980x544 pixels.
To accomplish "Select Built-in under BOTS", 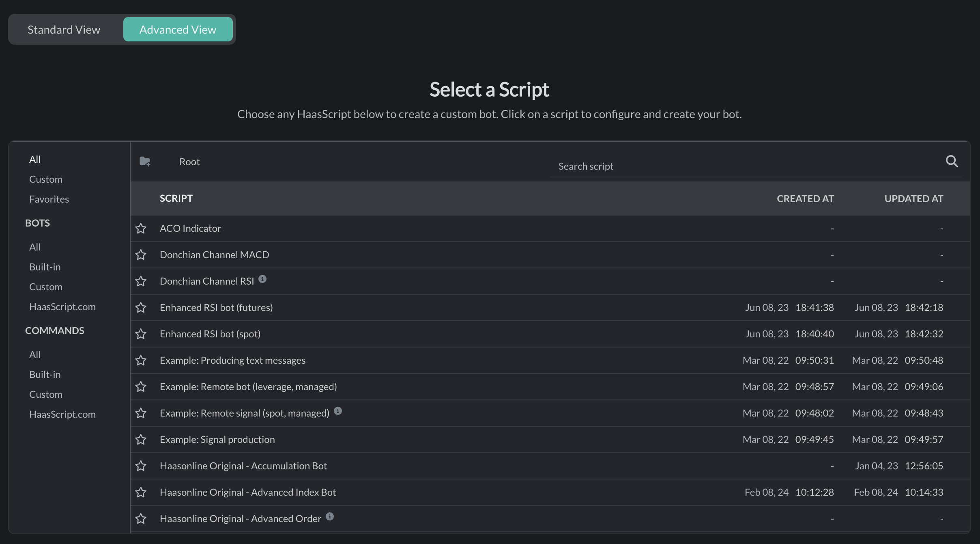I will (45, 267).
